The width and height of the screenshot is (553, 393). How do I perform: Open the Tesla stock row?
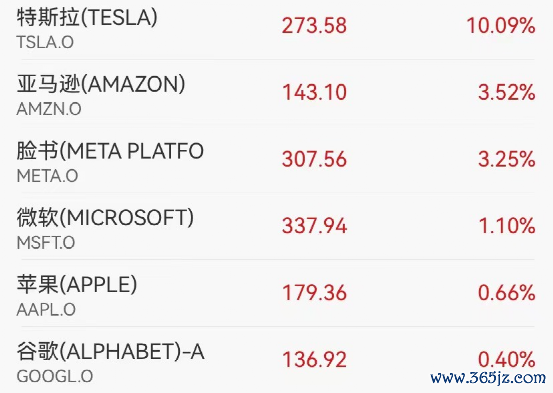(276, 27)
